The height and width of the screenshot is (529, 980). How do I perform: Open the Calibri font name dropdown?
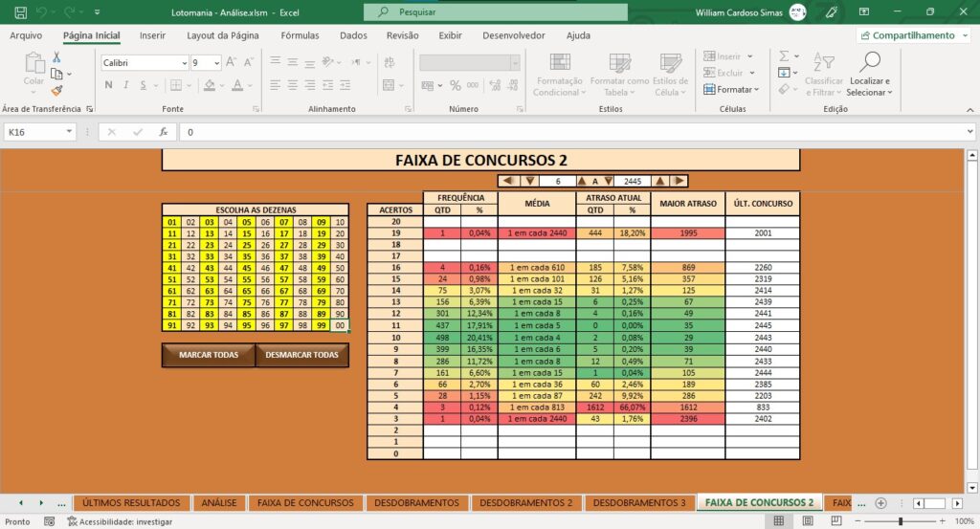pos(185,63)
